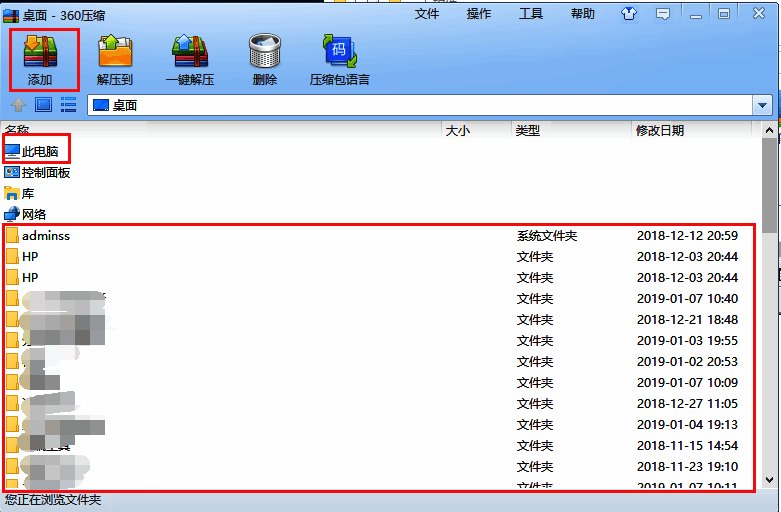Switch to list detail view
Viewport: 781px width, 512px height.
tap(68, 105)
